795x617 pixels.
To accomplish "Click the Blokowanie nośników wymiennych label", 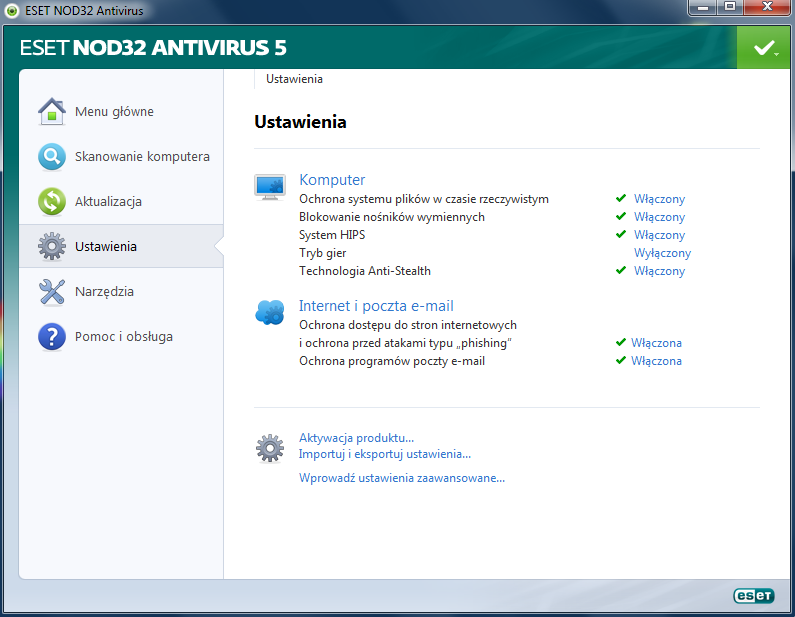I will [392, 217].
